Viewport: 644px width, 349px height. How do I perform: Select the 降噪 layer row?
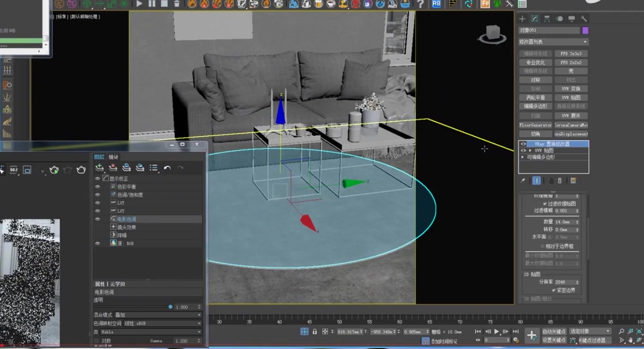click(148, 235)
